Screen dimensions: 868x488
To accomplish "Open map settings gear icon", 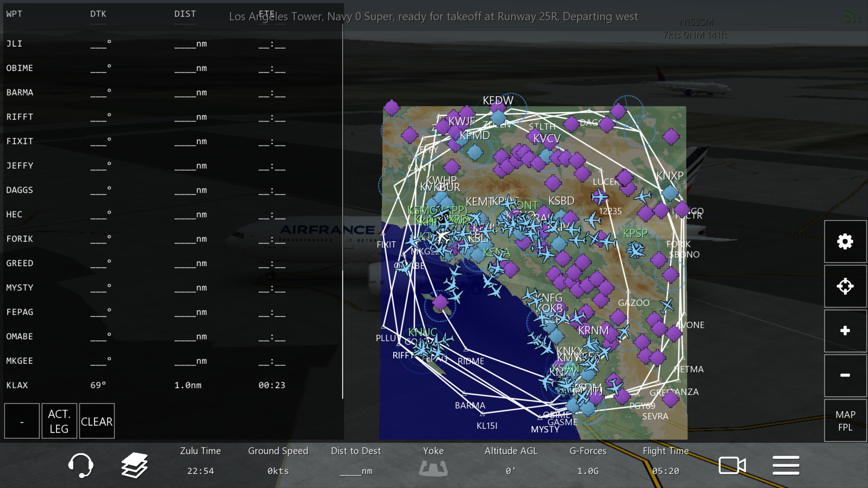I will click(x=845, y=242).
